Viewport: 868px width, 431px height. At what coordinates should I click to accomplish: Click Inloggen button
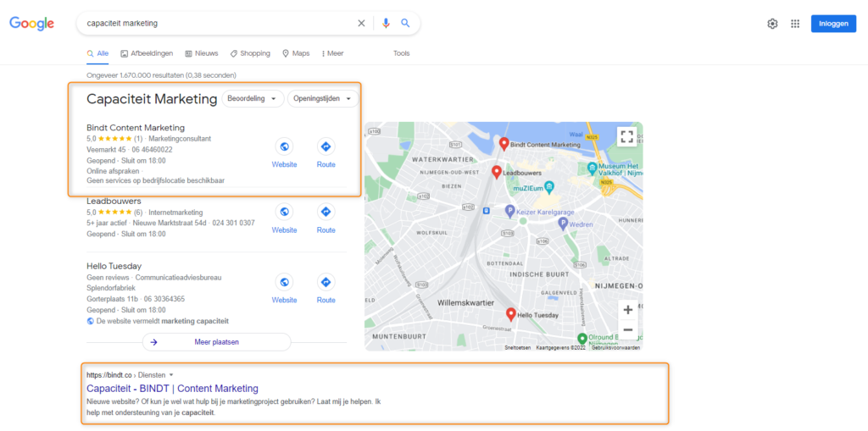(833, 24)
